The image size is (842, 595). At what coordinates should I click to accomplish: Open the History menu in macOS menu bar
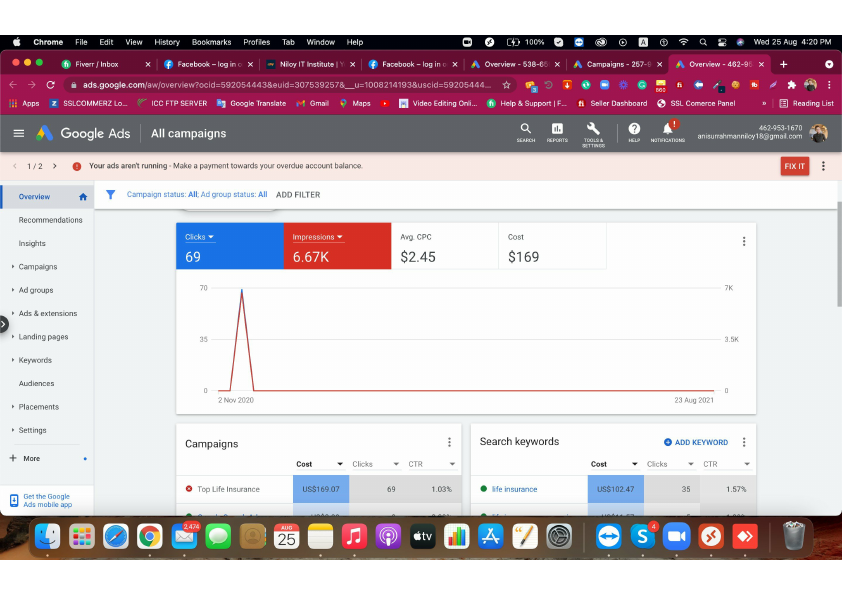coord(167,42)
